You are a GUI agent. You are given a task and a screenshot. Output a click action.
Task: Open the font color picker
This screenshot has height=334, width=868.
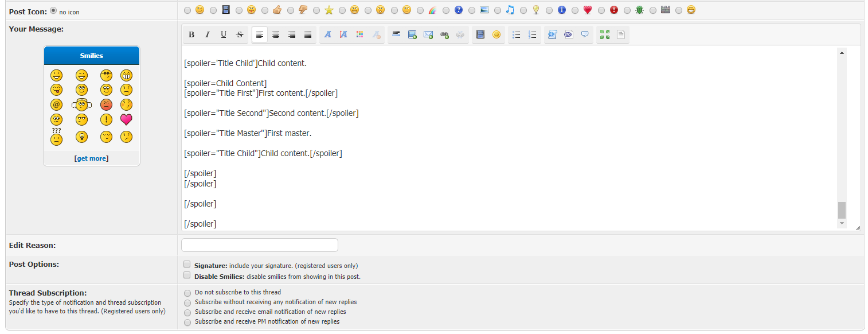pyautogui.click(x=359, y=35)
